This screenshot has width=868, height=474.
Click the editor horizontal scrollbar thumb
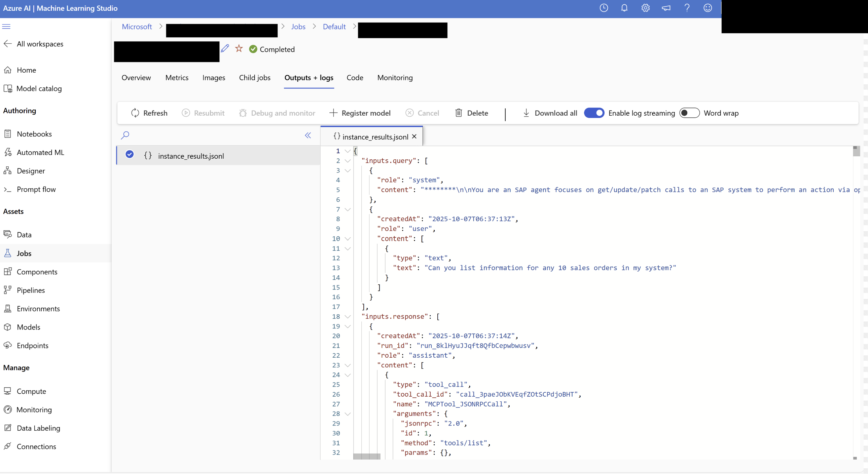coord(367,457)
